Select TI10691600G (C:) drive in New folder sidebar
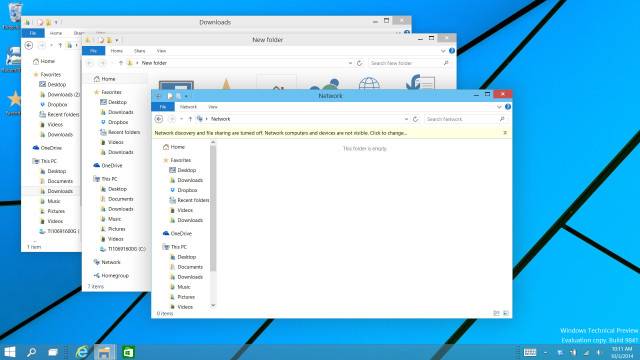The image size is (640, 360). pyautogui.click(x=123, y=249)
